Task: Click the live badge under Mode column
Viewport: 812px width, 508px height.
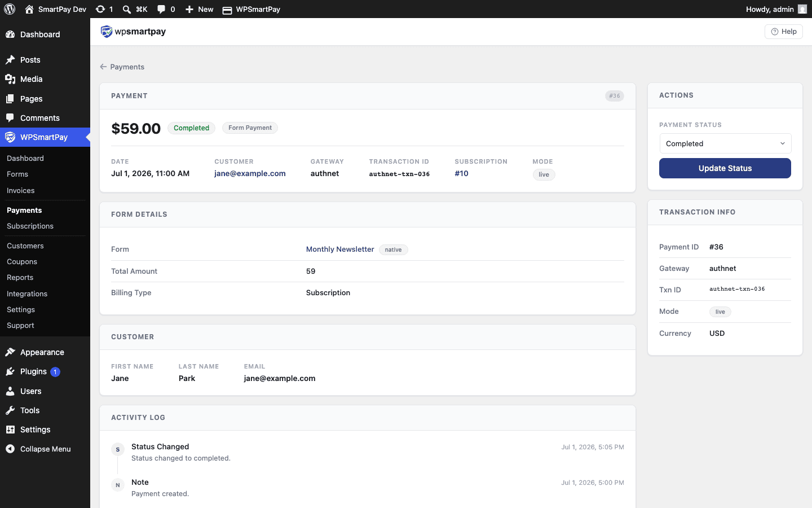Action: [x=544, y=174]
